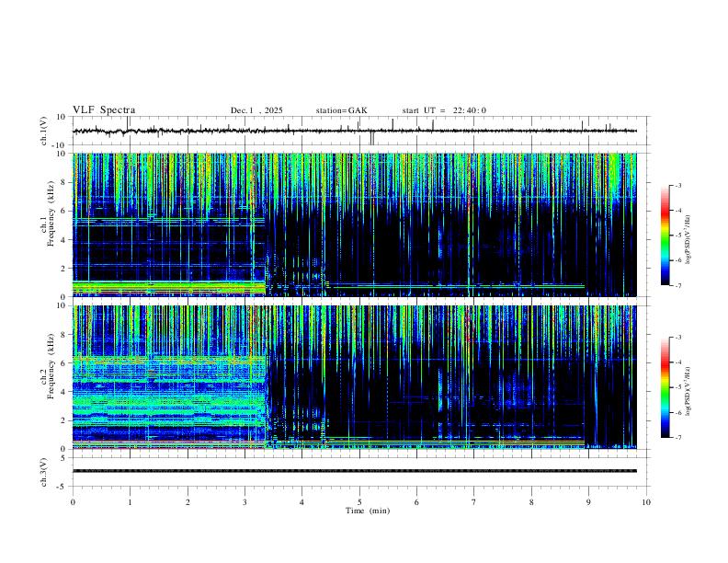This screenshot has height=563, width=728.
Task: Click the ch.1 color bar's "-3" tick label
Action: click(x=677, y=185)
